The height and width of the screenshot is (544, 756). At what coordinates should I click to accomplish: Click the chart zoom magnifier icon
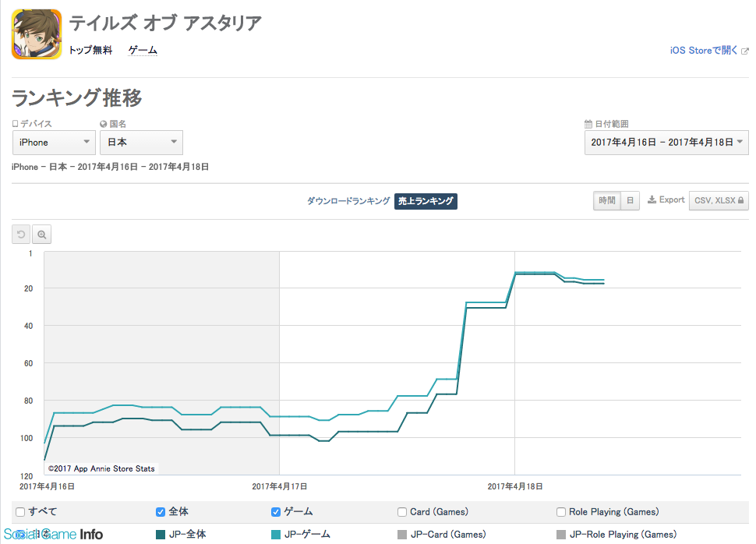[42, 235]
